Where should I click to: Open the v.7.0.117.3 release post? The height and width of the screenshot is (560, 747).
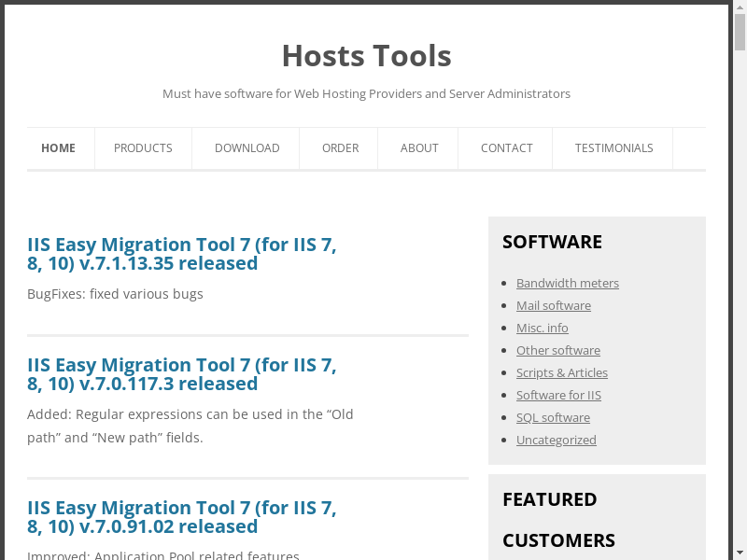tap(182, 374)
